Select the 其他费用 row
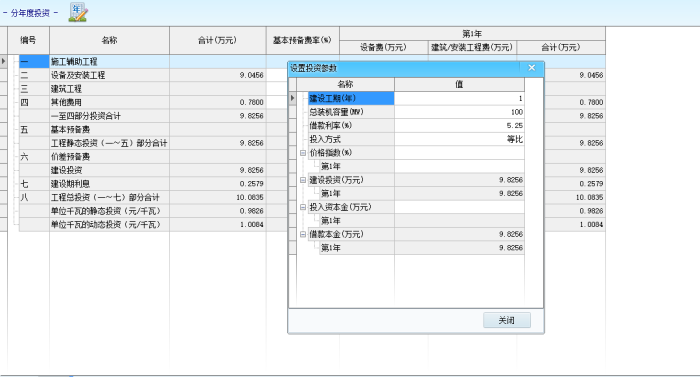 109,102
